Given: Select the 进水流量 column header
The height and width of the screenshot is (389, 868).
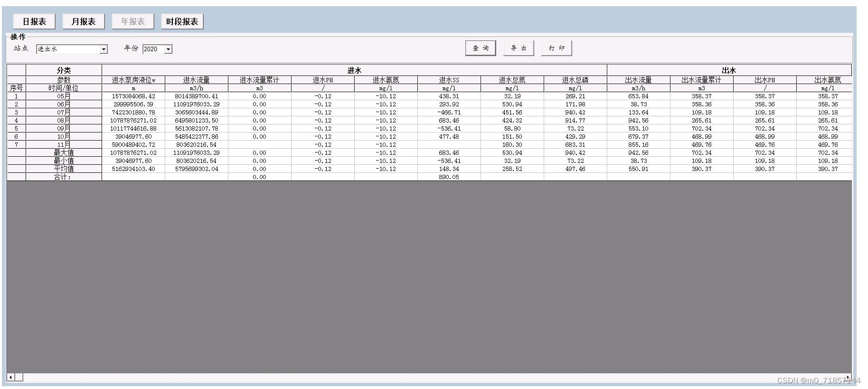Looking at the screenshot, I should pos(197,80).
